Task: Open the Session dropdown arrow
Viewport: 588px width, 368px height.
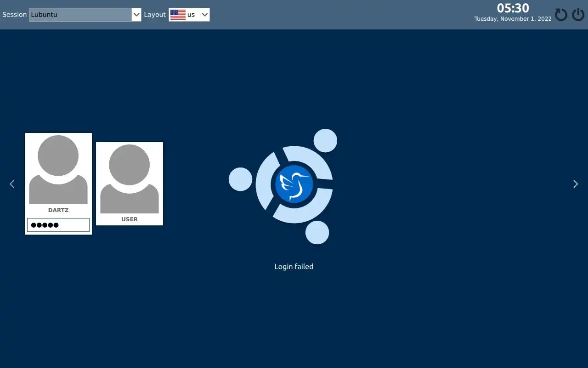Action: [136, 15]
